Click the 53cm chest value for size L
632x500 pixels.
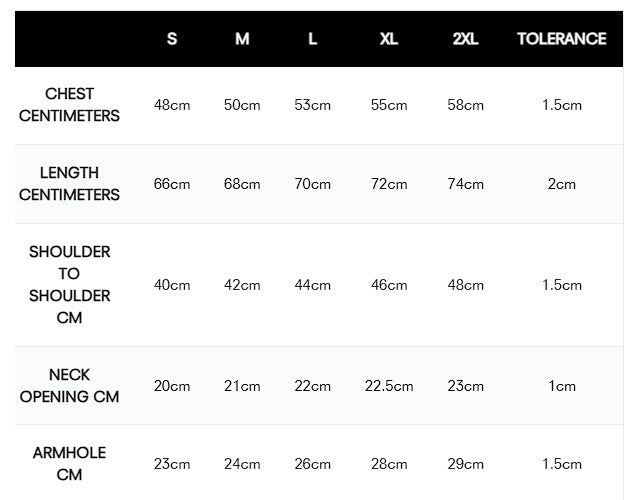pos(313,105)
